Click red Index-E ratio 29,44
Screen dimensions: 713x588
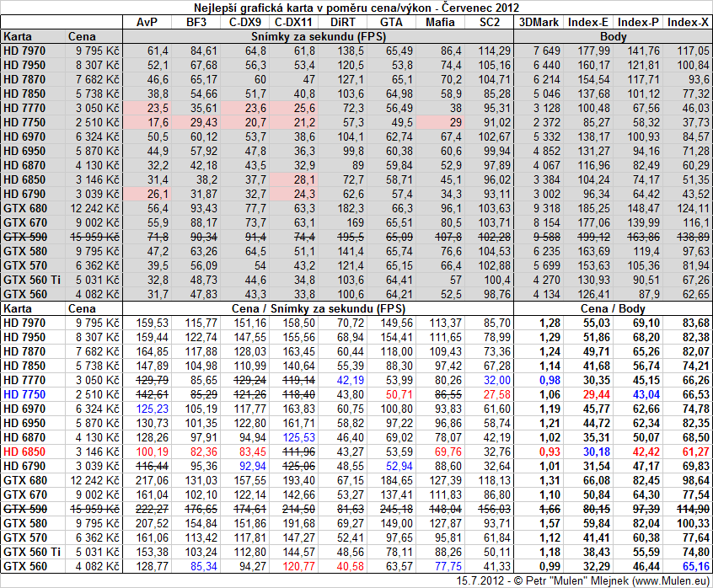(x=597, y=395)
